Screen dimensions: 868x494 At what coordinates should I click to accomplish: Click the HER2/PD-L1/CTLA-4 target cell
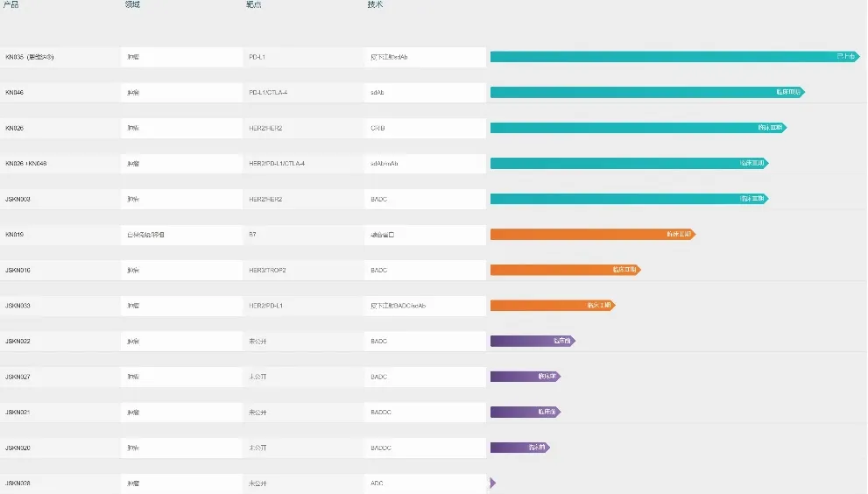pyautogui.click(x=277, y=164)
